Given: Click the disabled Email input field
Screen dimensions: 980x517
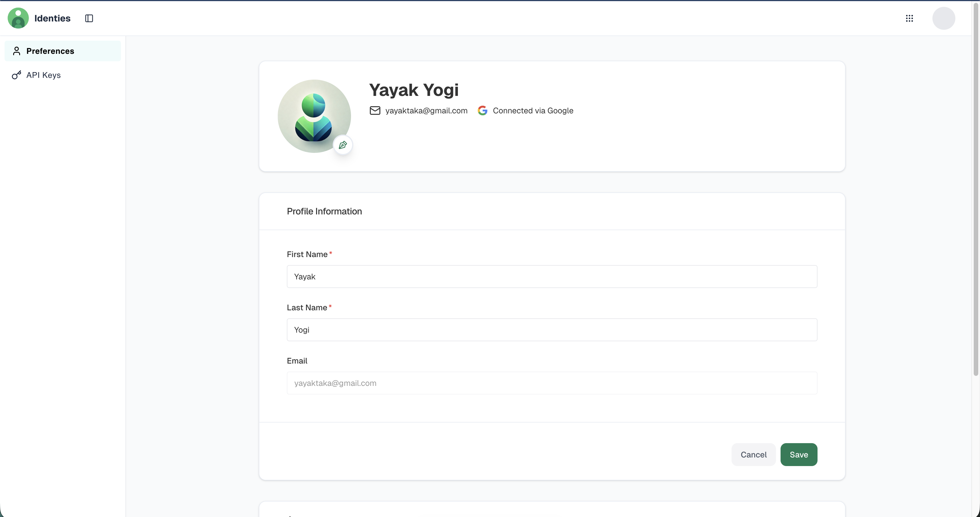Looking at the screenshot, I should pyautogui.click(x=552, y=383).
